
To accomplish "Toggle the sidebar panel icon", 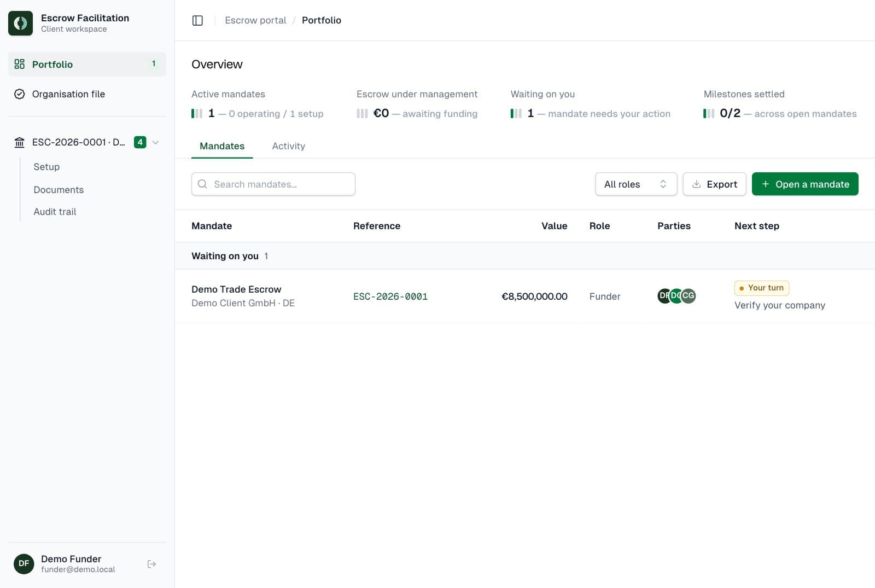I will click(197, 20).
